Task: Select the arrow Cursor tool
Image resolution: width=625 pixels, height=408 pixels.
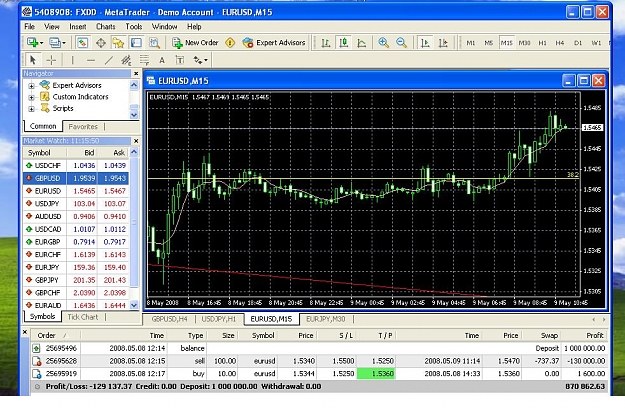Action: tap(33, 60)
